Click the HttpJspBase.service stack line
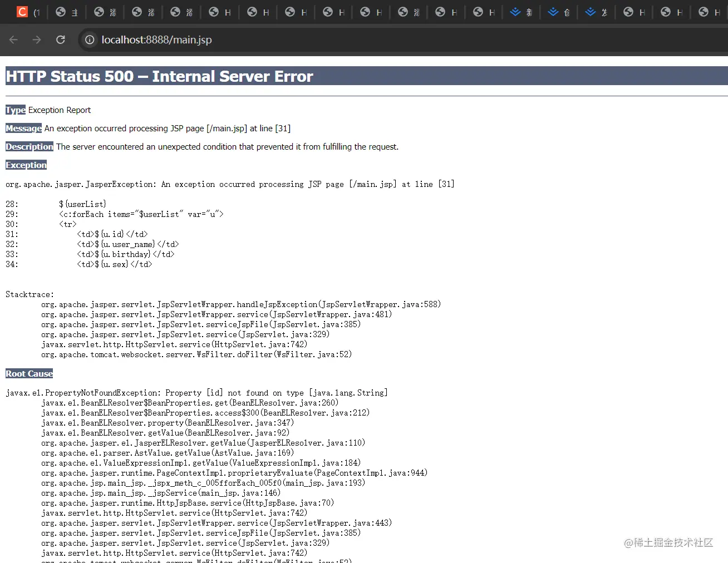 (188, 503)
